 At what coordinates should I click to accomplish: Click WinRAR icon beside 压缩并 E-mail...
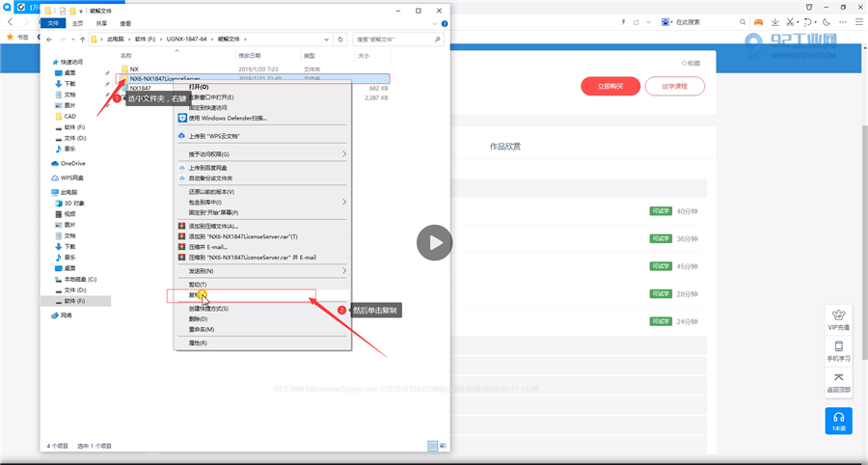pyautogui.click(x=181, y=247)
